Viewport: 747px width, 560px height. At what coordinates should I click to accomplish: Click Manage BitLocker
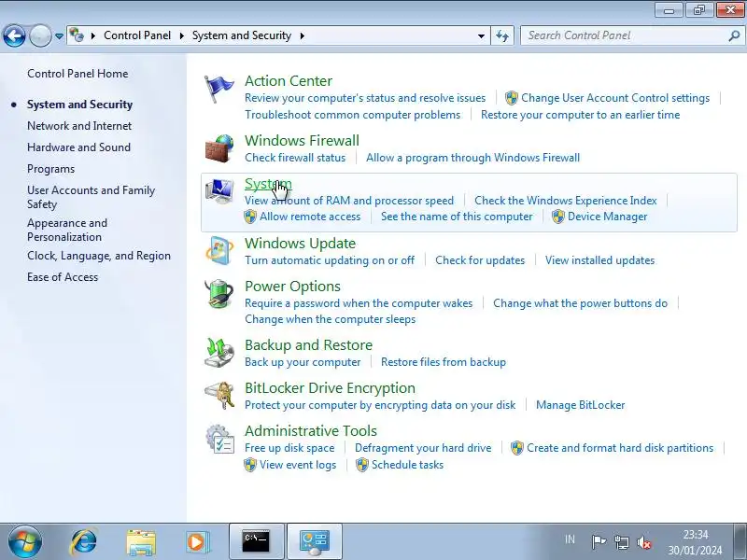[x=580, y=405]
